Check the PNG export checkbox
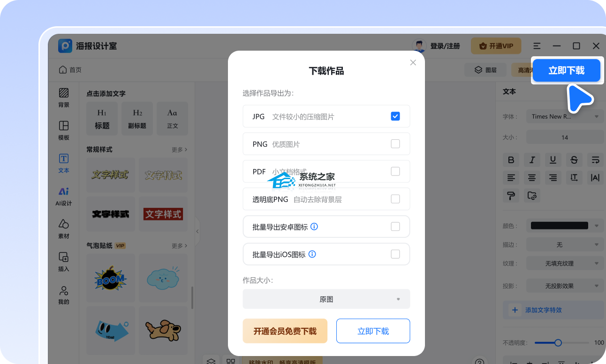This screenshot has width=606, height=364. click(x=395, y=144)
